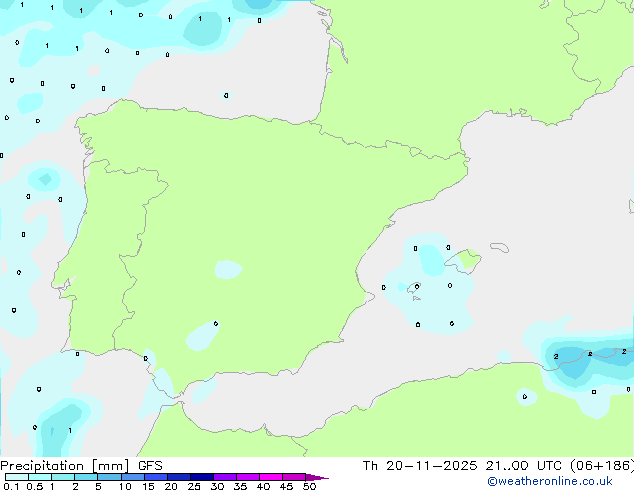Click the '35' legend scale label

point(240,486)
